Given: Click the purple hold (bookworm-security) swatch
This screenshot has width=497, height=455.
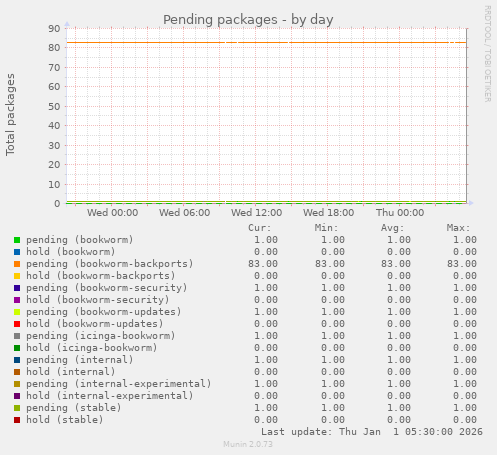Looking at the screenshot, I should pos(17,300).
